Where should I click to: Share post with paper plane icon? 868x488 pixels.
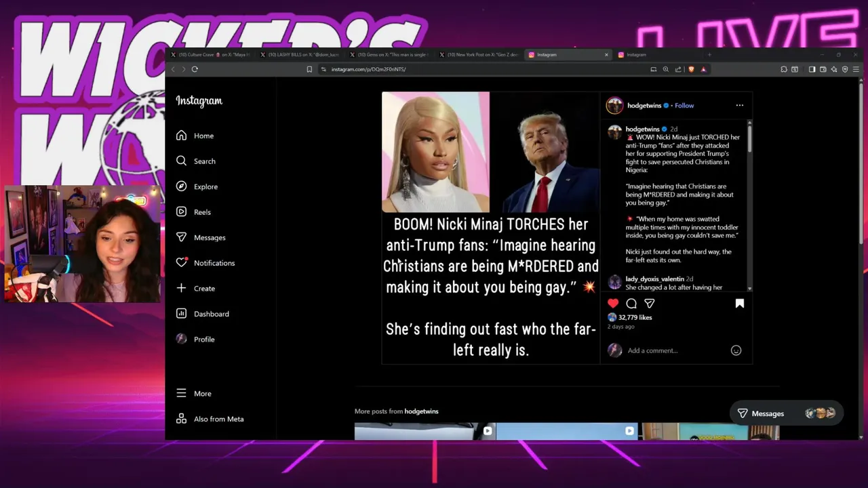point(650,304)
